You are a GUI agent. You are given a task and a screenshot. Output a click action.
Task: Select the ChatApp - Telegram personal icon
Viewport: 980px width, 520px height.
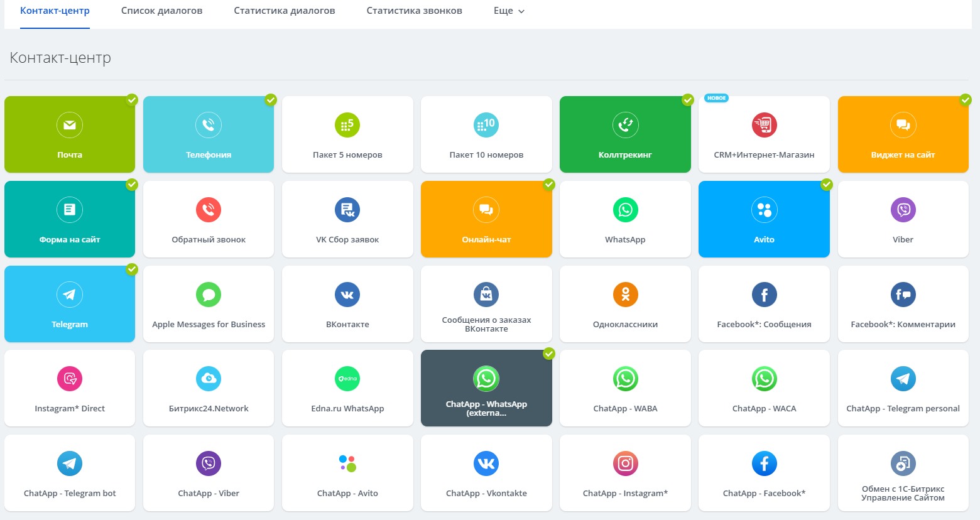point(903,379)
